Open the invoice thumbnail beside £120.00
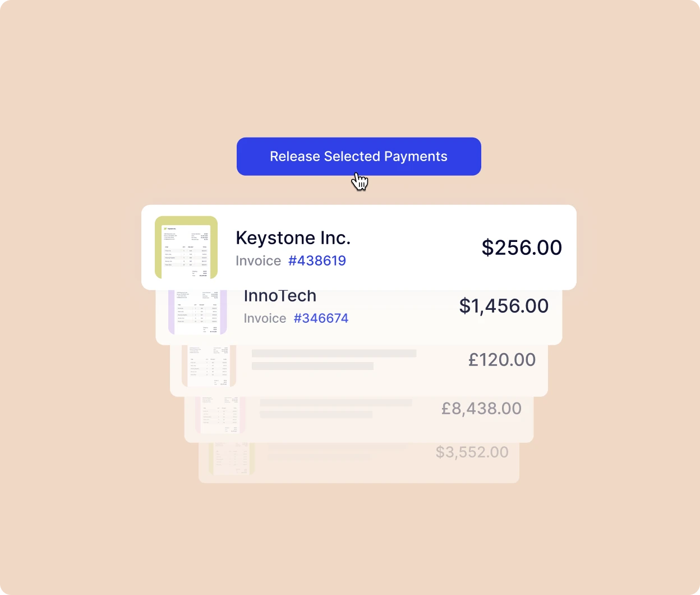The width and height of the screenshot is (700, 595). [x=209, y=365]
